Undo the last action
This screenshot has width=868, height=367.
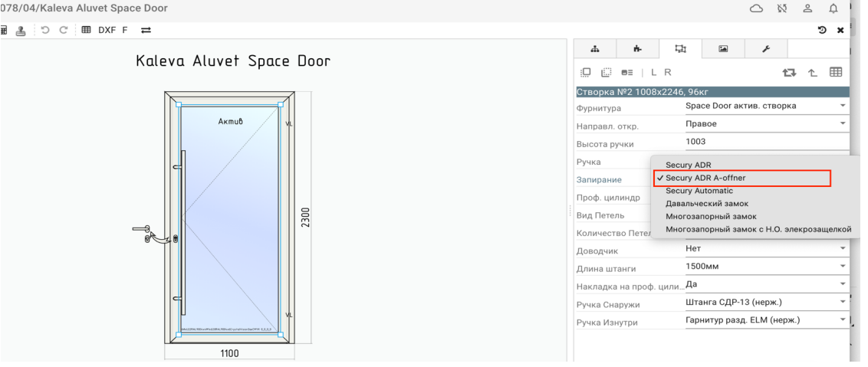(45, 30)
